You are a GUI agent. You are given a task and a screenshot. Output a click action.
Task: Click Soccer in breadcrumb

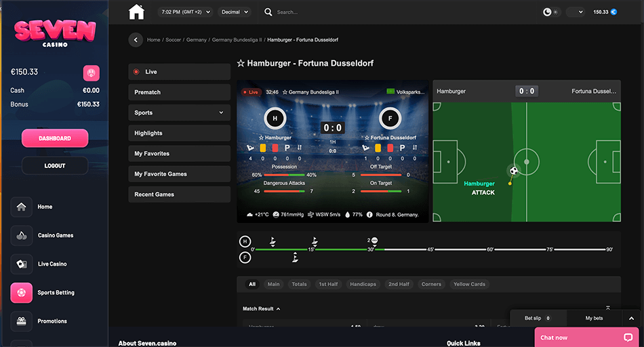pyautogui.click(x=173, y=40)
